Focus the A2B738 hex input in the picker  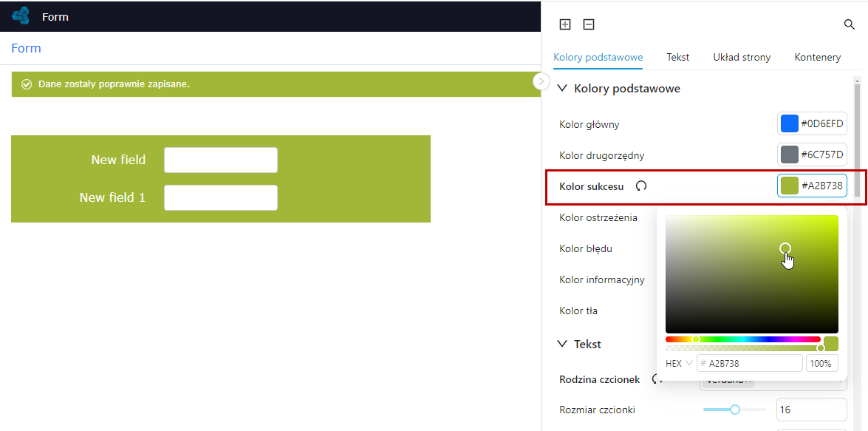750,364
